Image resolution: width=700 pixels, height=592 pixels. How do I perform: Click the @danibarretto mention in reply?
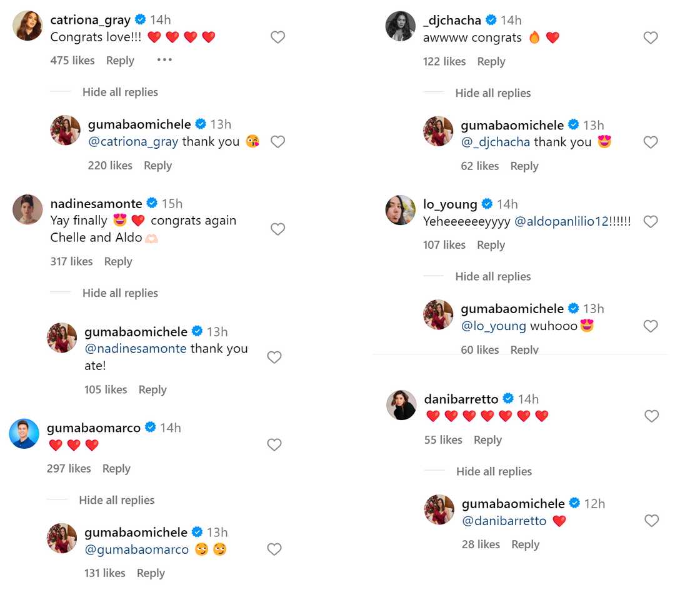[504, 521]
